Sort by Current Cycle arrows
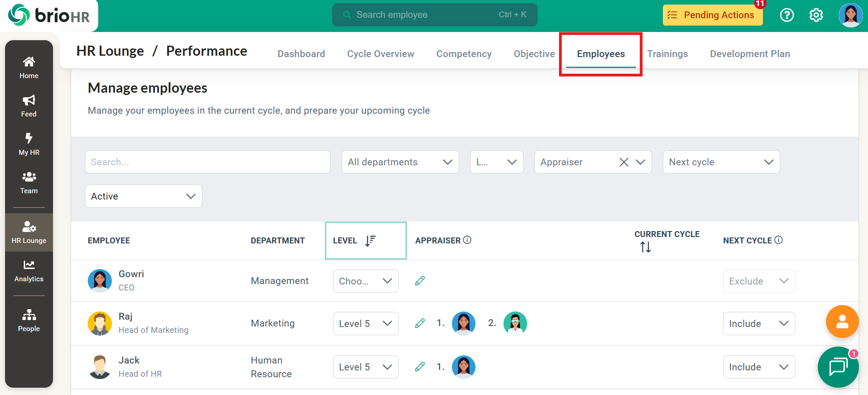 645,247
